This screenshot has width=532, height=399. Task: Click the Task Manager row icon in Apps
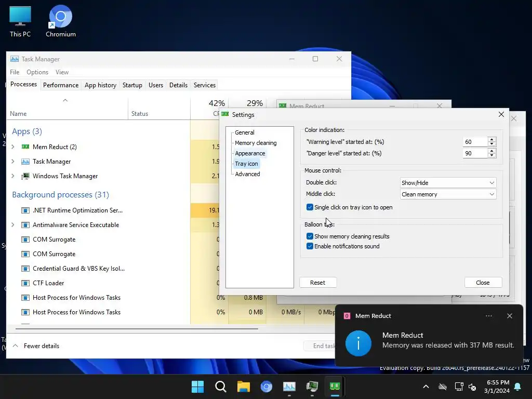click(x=25, y=162)
